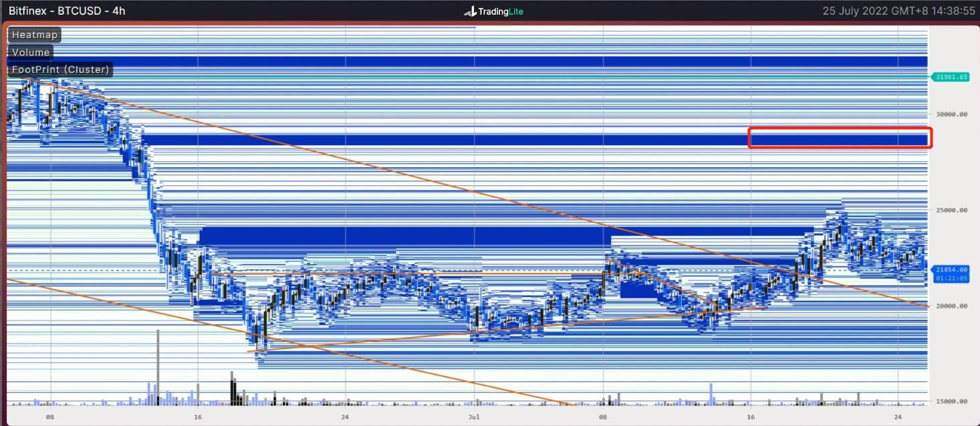Click the TradingLite logo icon
This screenshot has height=426, width=980.
coord(469,11)
